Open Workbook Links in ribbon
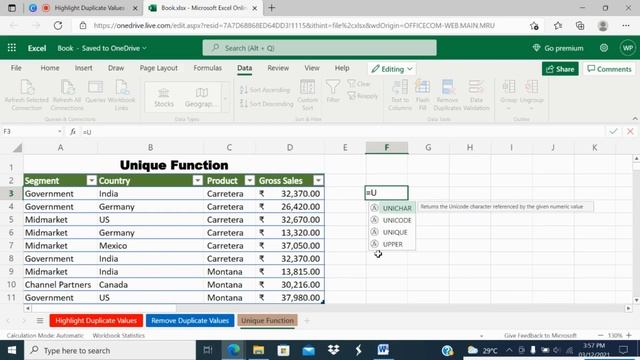This screenshot has width=640, height=360. click(121, 95)
